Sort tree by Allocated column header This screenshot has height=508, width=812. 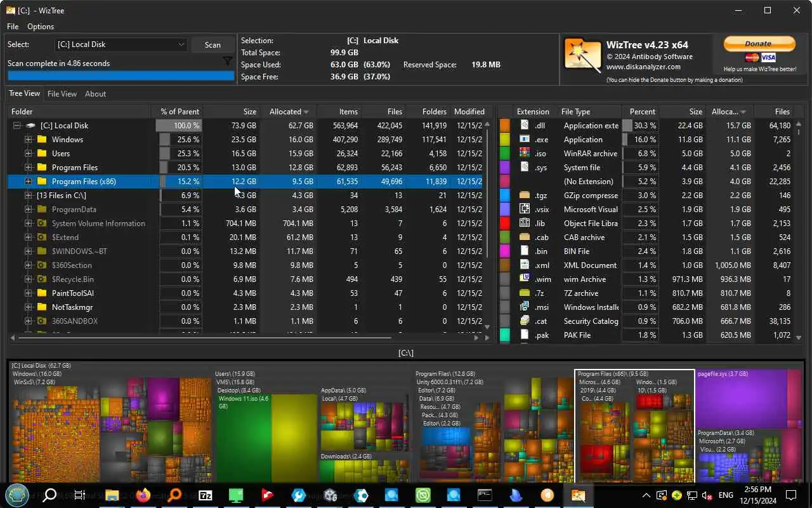pos(289,111)
